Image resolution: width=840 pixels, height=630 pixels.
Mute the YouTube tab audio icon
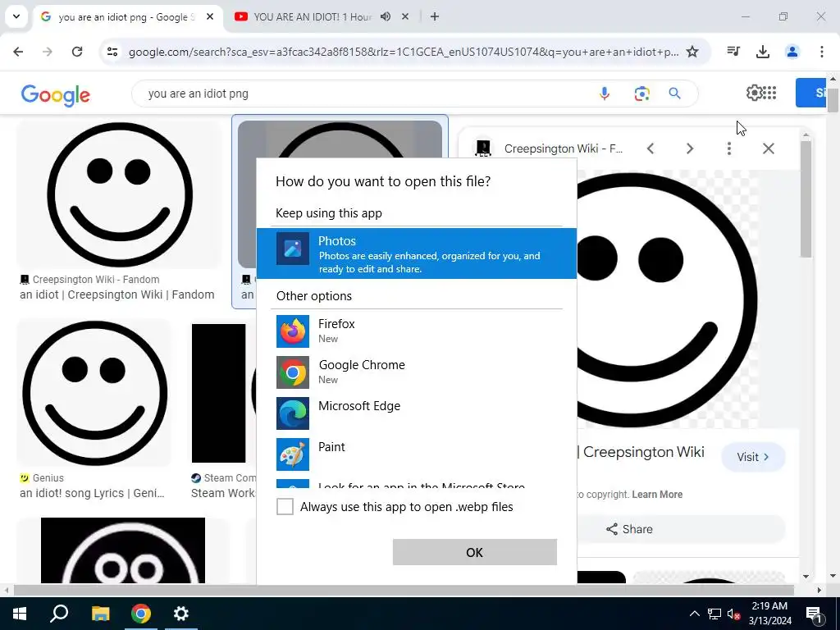tap(386, 16)
